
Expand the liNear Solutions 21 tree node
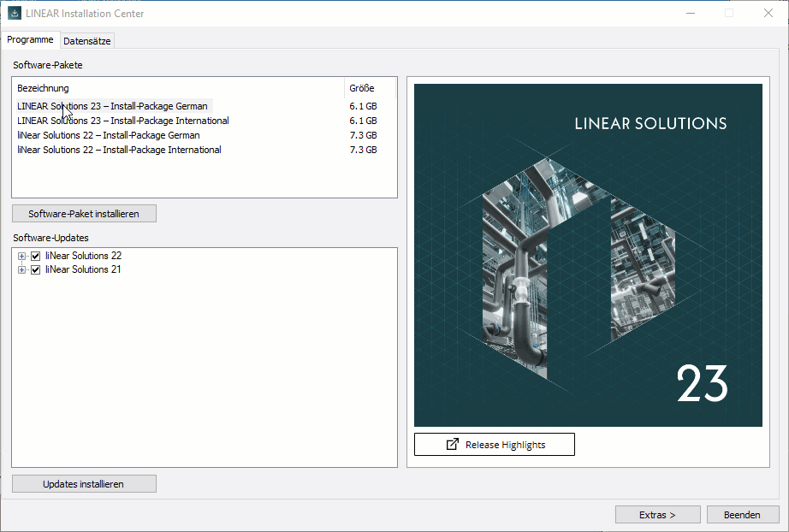(x=21, y=270)
